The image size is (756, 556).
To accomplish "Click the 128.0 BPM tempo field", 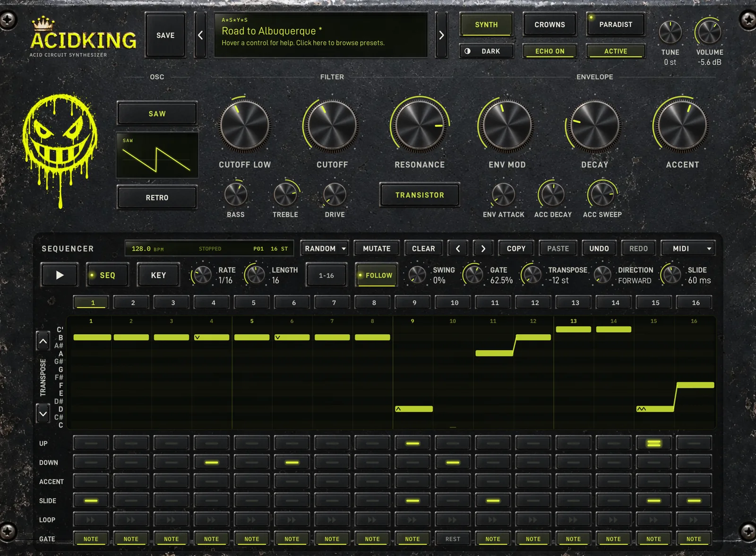I will tap(148, 249).
